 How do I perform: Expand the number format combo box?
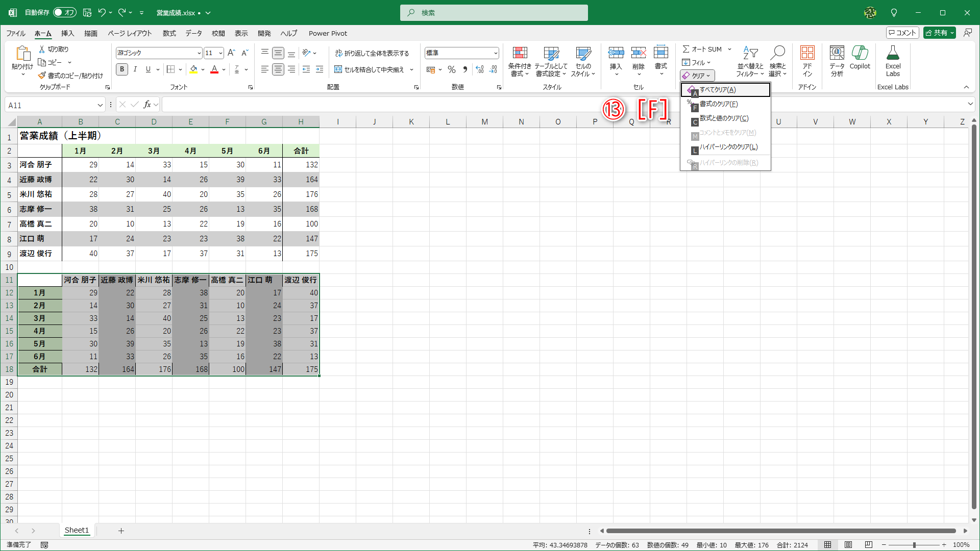tap(495, 53)
